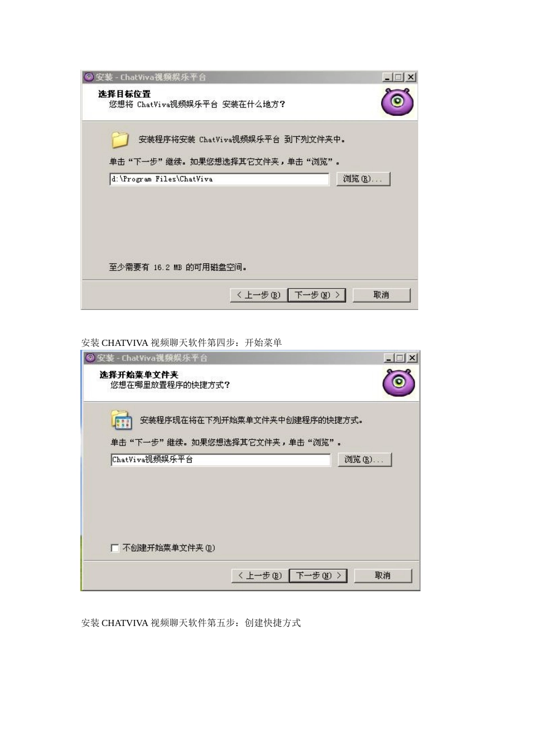Click the start menu folder icon

(x=121, y=420)
